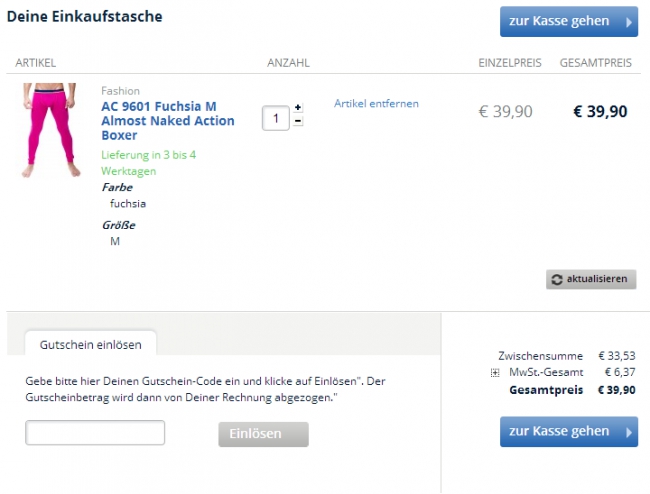
Task: Click the aktualisieren button label
Action: [x=597, y=279]
